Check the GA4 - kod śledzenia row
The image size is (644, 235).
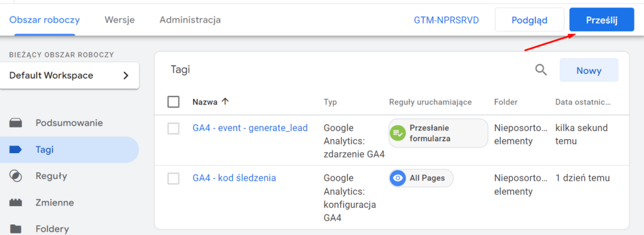pos(174,179)
